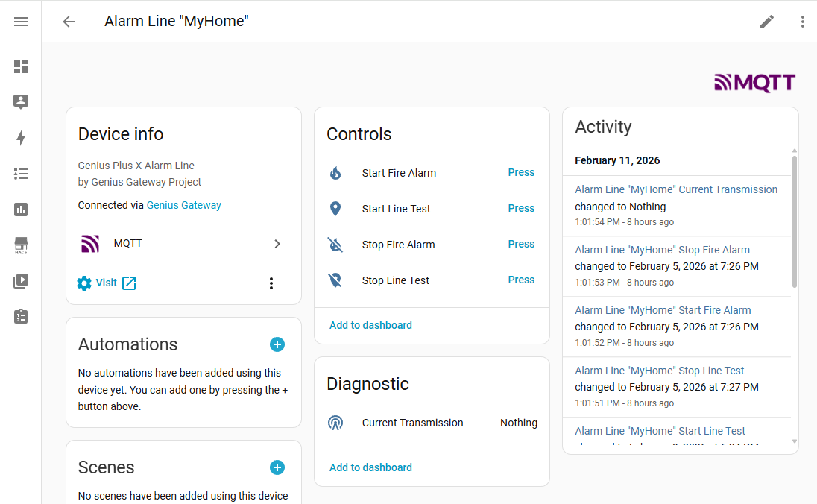
Task: Open the HACS sidebar icon
Action: pyautogui.click(x=21, y=245)
